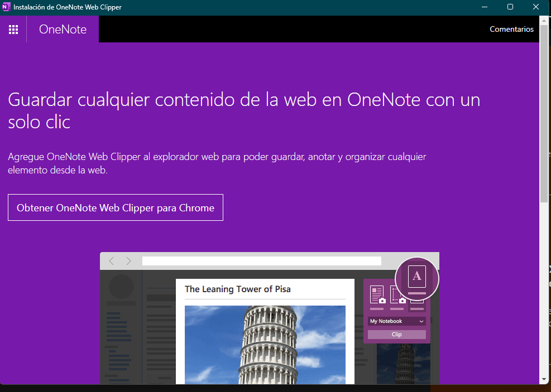Image resolution: width=551 pixels, height=392 pixels.
Task: Open the Comentarios link
Action: point(511,29)
